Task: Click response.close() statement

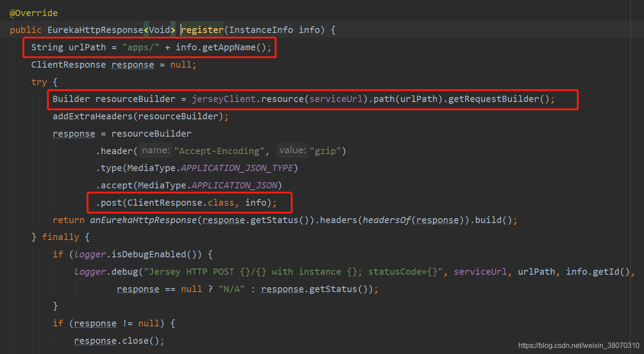Action: point(119,341)
